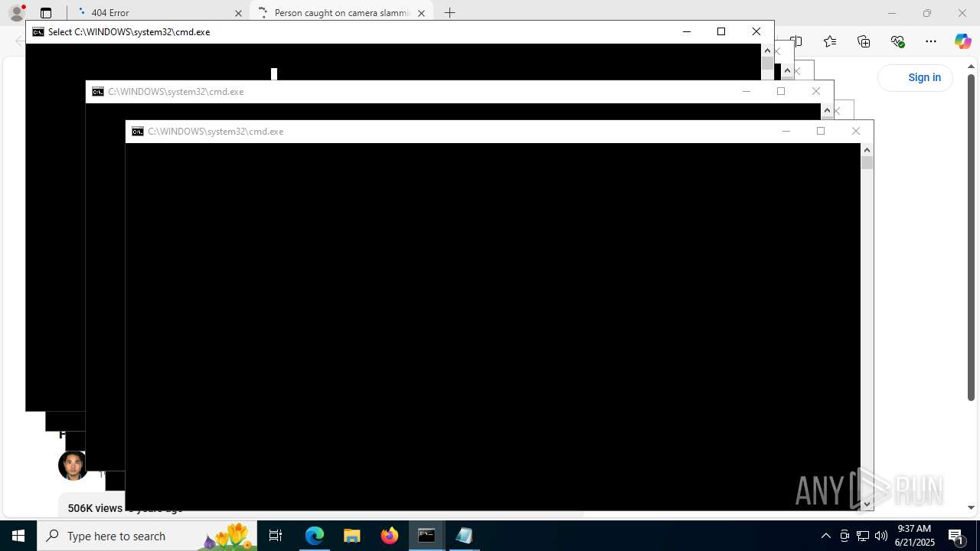Click the taskbar search box

click(x=147, y=536)
